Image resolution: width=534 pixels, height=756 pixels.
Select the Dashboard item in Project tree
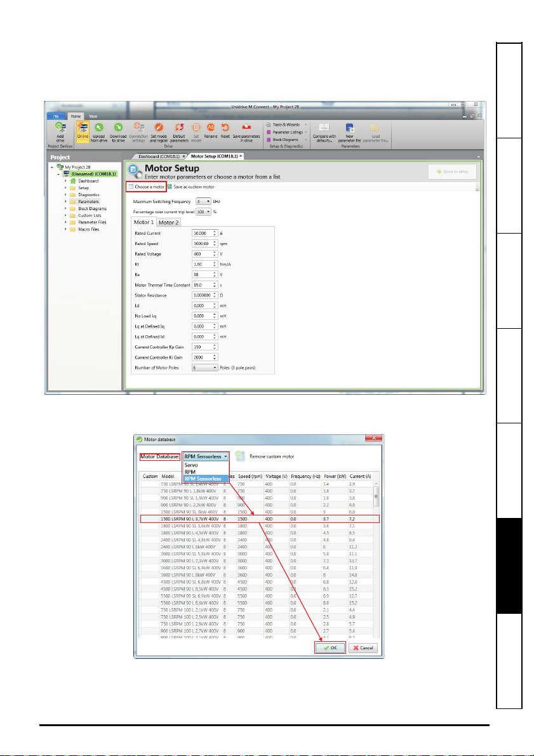click(x=88, y=181)
